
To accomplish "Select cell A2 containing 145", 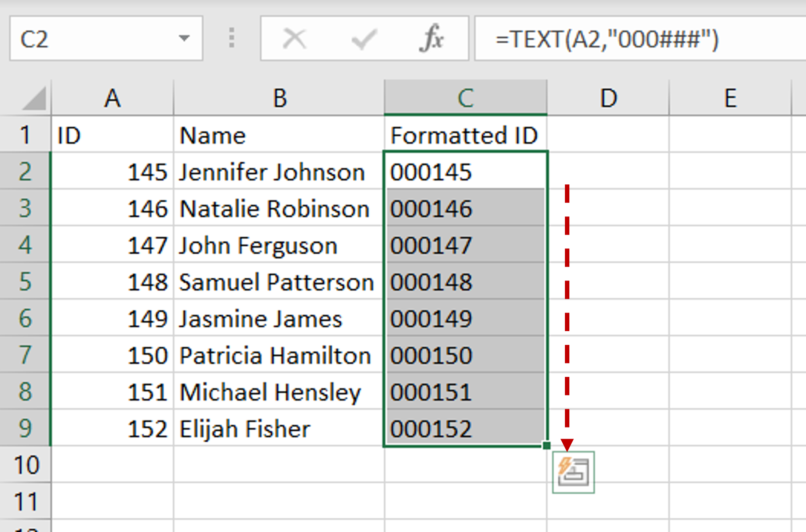I will (112, 172).
